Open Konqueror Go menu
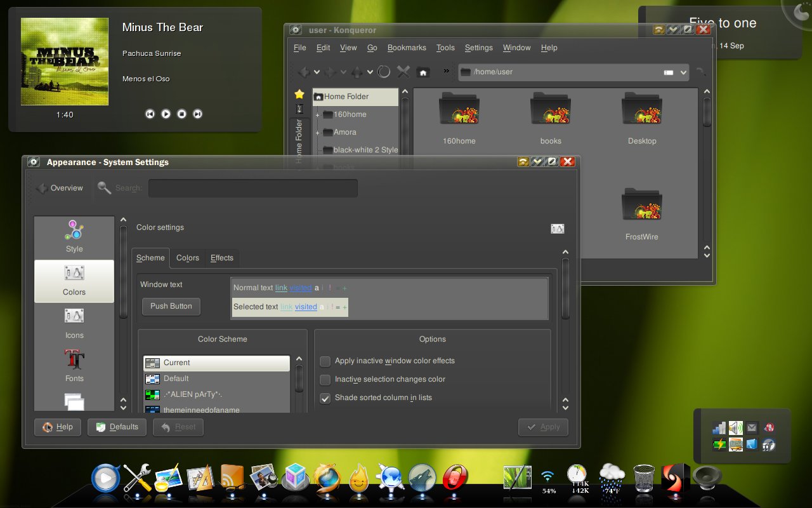 click(372, 48)
